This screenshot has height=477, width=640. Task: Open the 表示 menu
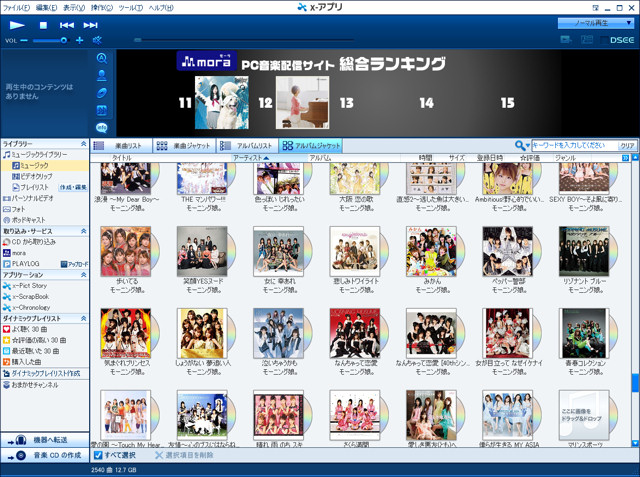74,7
